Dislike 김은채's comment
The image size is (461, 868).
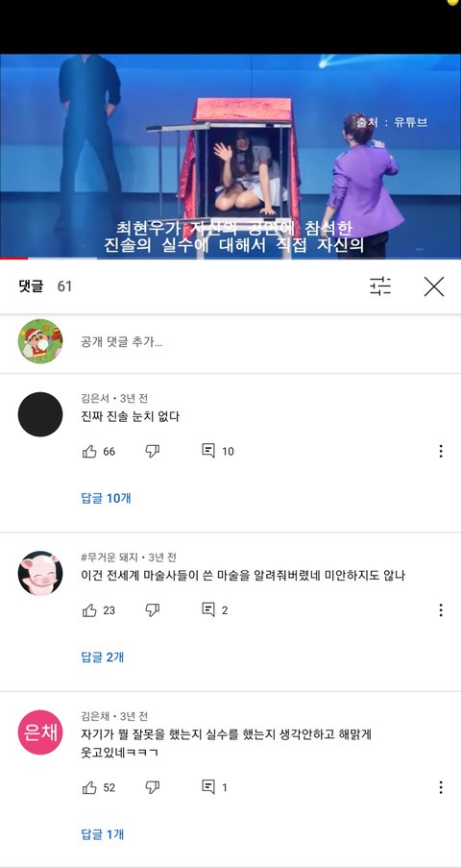point(152,787)
